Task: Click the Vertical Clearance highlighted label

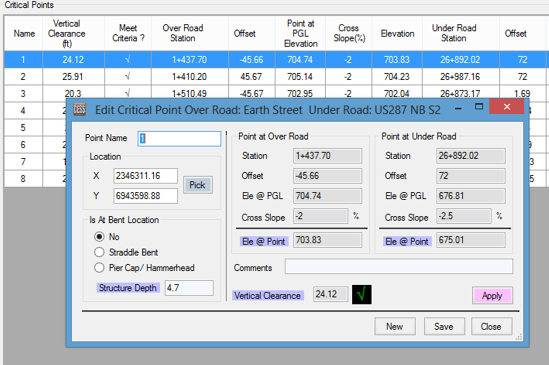Action: coord(267,296)
